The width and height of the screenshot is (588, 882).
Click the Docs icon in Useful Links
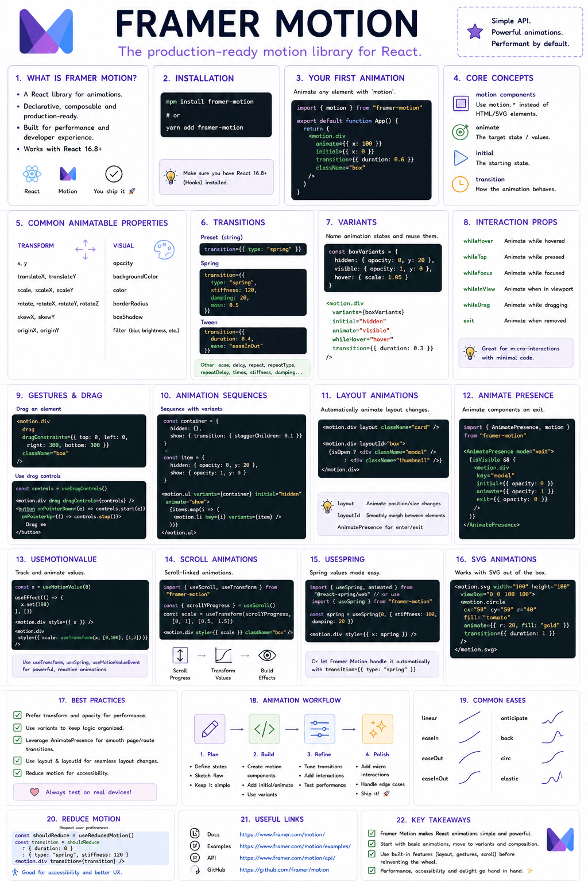(195, 834)
